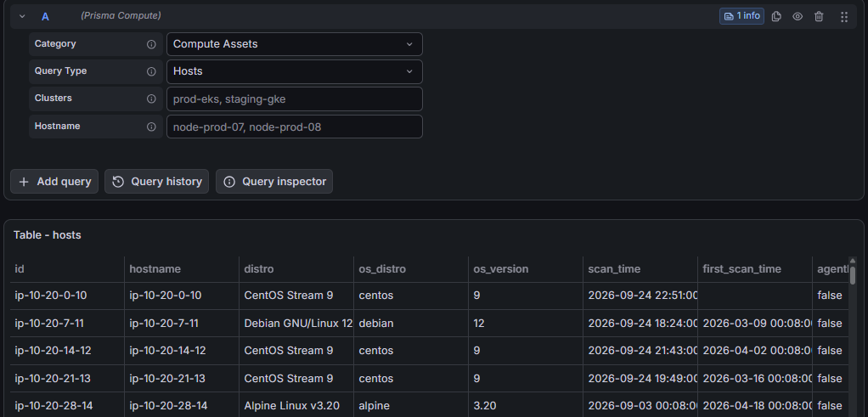Click the Add query button
The width and height of the screenshot is (868, 417).
click(x=54, y=182)
